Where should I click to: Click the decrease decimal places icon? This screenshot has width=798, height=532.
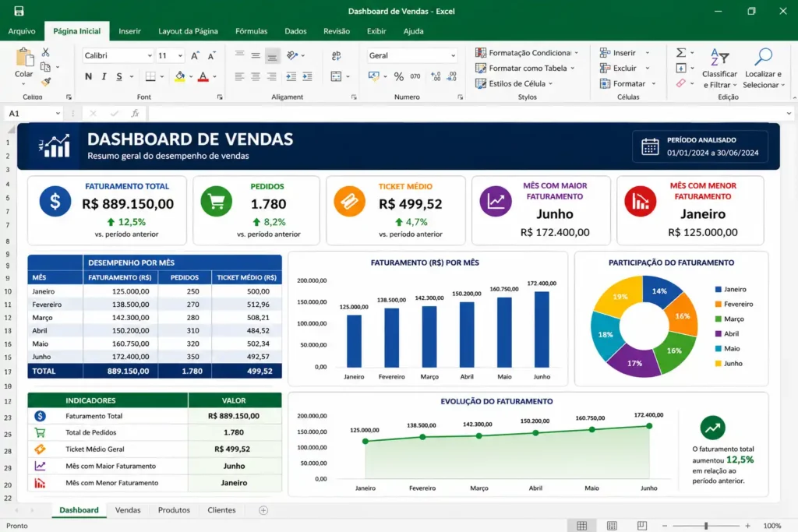[x=452, y=76]
